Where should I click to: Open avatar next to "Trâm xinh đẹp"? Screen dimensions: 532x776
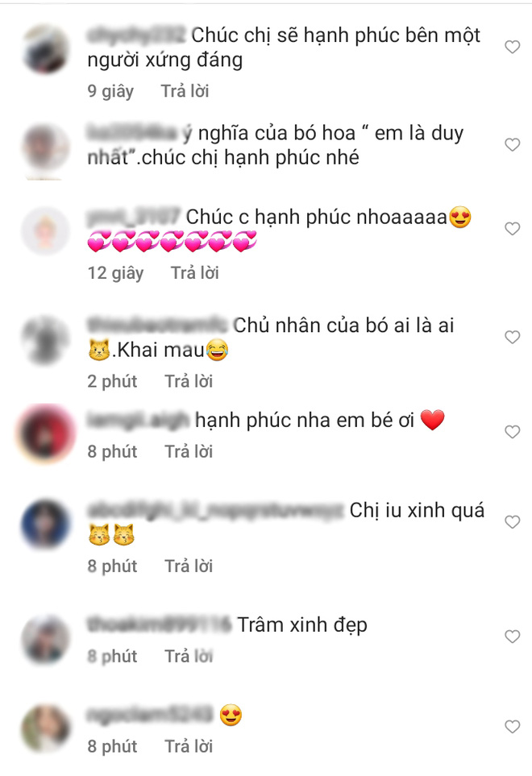(45, 639)
